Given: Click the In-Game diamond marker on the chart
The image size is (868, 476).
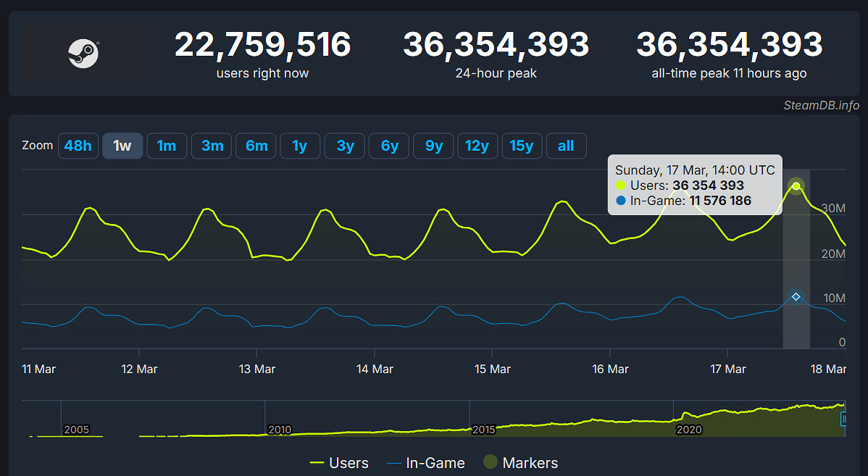Looking at the screenshot, I should (796, 296).
